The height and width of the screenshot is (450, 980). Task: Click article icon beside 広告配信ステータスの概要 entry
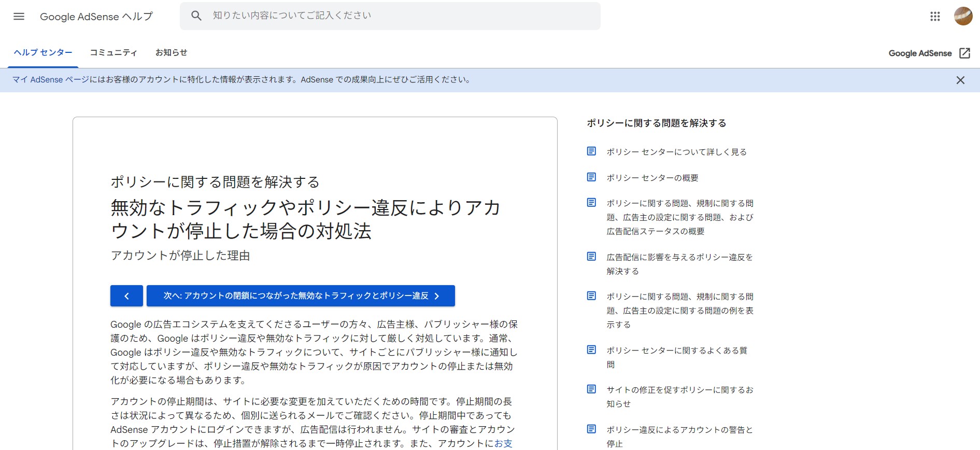click(591, 202)
